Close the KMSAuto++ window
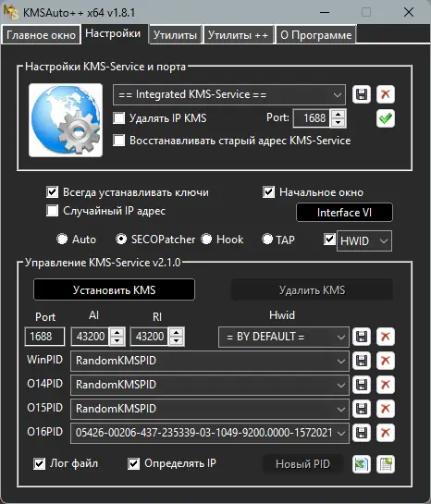Image resolution: width=431 pixels, height=504 pixels. [409, 13]
